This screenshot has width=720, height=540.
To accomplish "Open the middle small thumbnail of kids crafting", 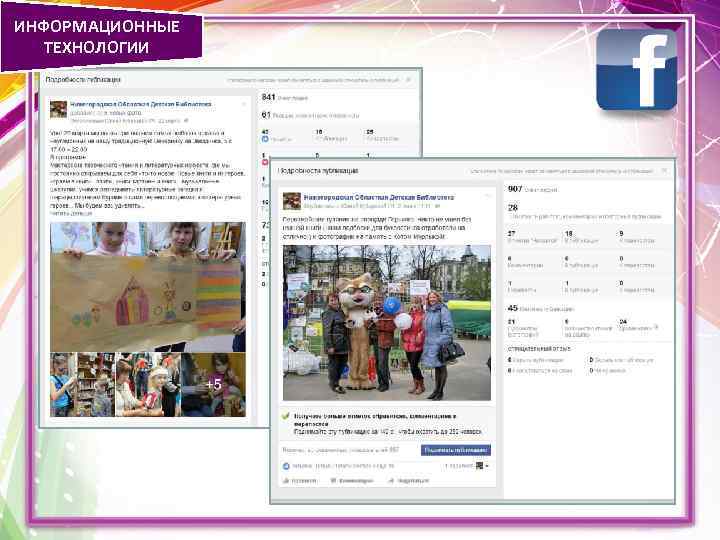I will coord(147,385).
